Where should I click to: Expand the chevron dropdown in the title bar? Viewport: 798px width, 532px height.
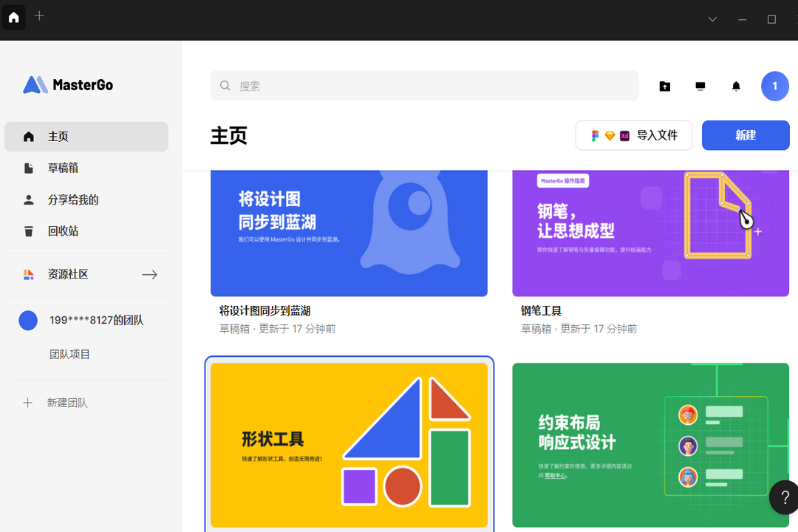[712, 19]
